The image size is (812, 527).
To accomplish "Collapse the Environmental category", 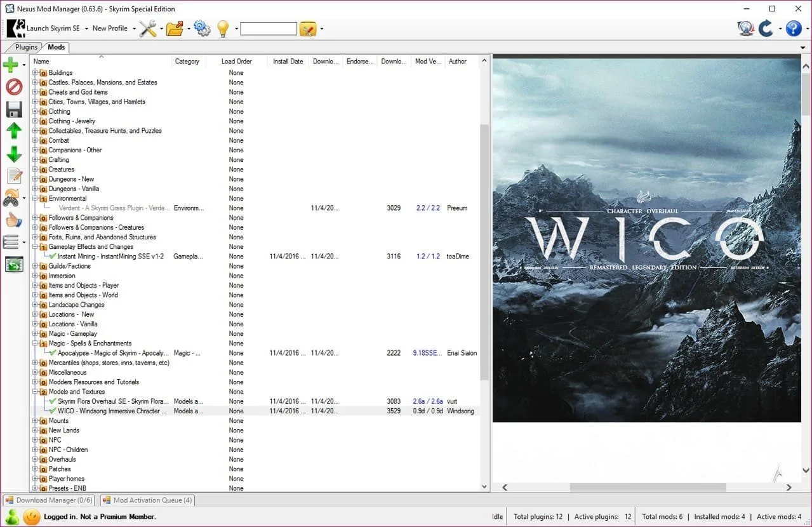I will (36, 199).
